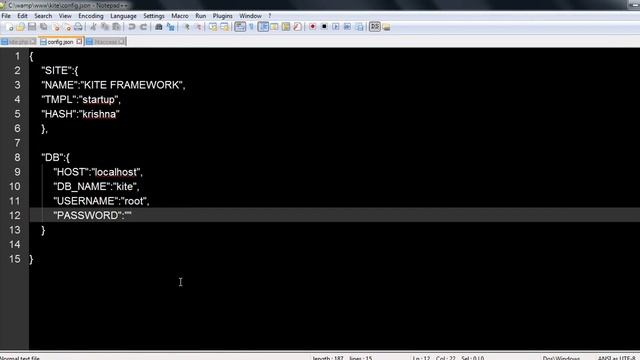Open the Macro menu

[180, 16]
